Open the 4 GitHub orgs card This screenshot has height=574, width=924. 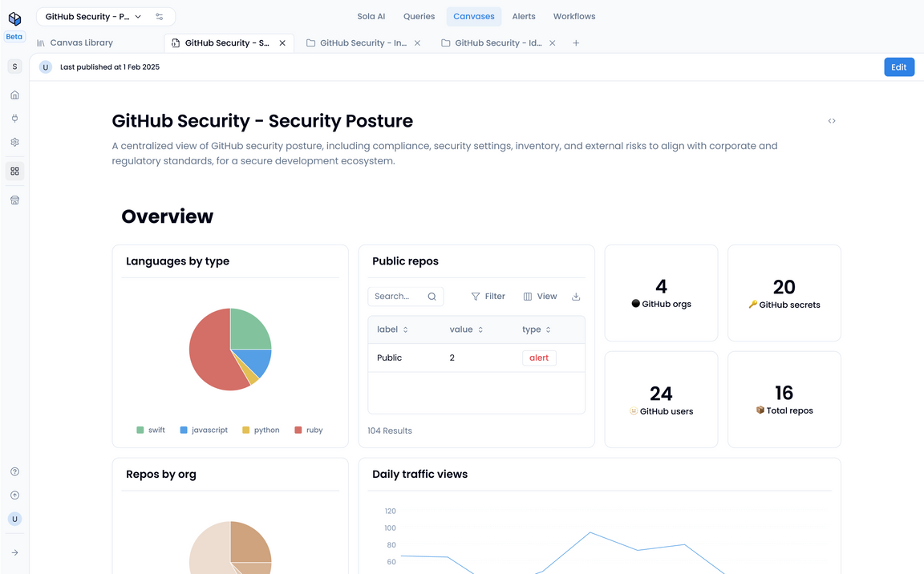[x=661, y=293]
